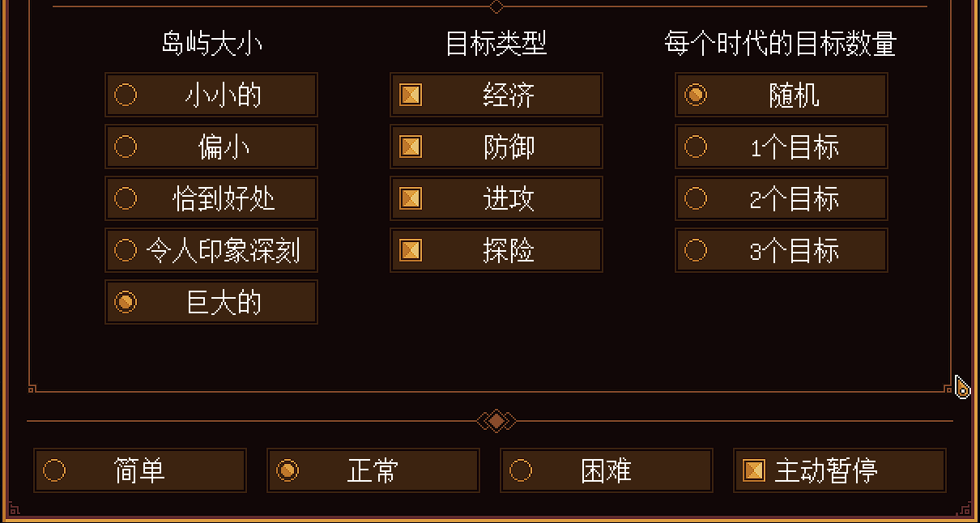The image size is (980, 523).
Task: Toggle the 防御 objective checkbox
Action: tap(496, 147)
